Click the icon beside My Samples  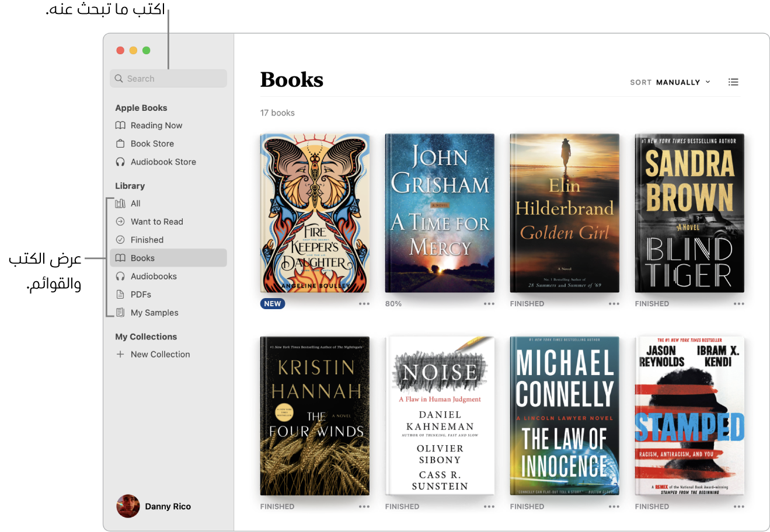120,313
